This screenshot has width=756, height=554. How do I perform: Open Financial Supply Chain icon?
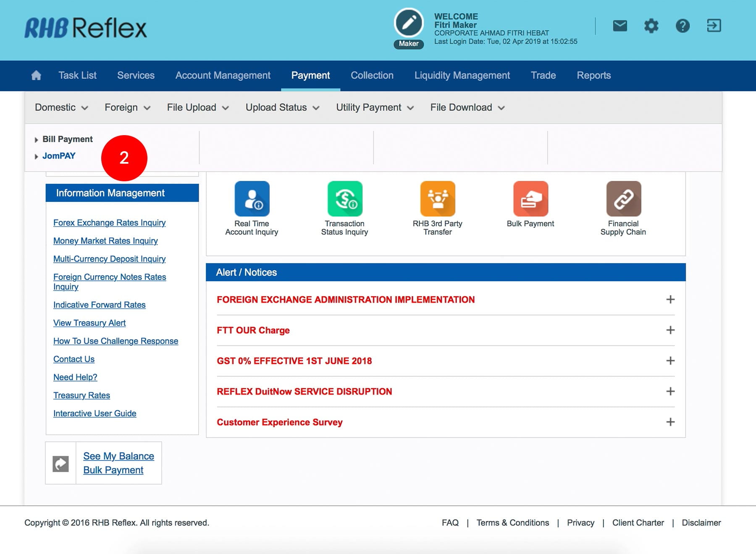coord(623,199)
